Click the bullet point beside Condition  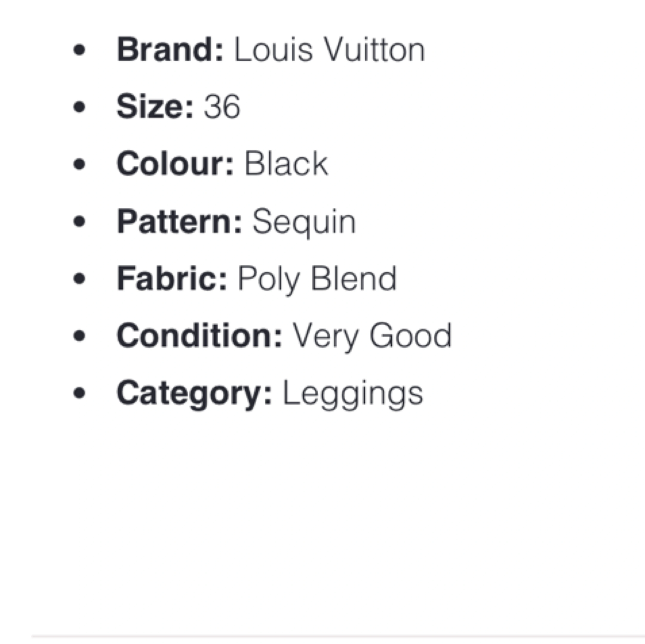pyautogui.click(x=79, y=336)
